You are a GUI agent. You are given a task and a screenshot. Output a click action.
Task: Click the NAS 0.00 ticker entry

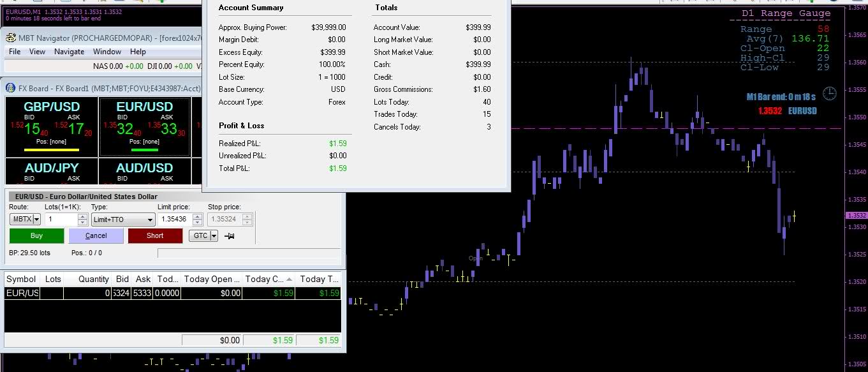tap(117, 66)
